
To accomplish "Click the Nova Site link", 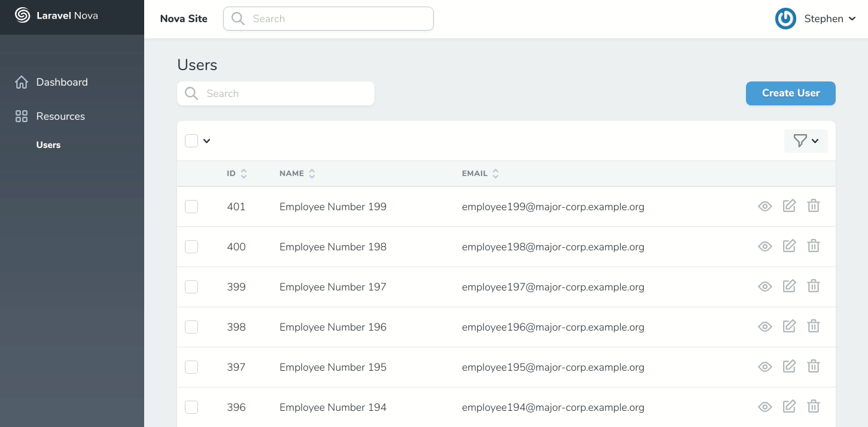I will [184, 19].
